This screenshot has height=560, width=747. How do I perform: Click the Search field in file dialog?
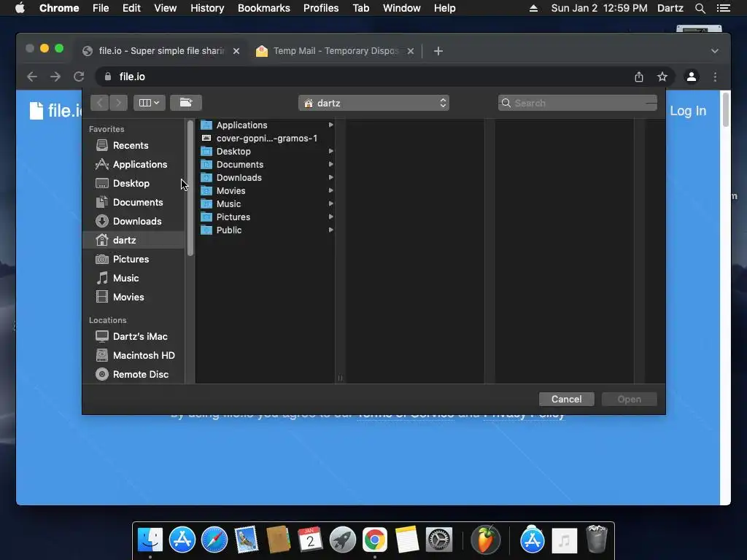[x=578, y=103]
